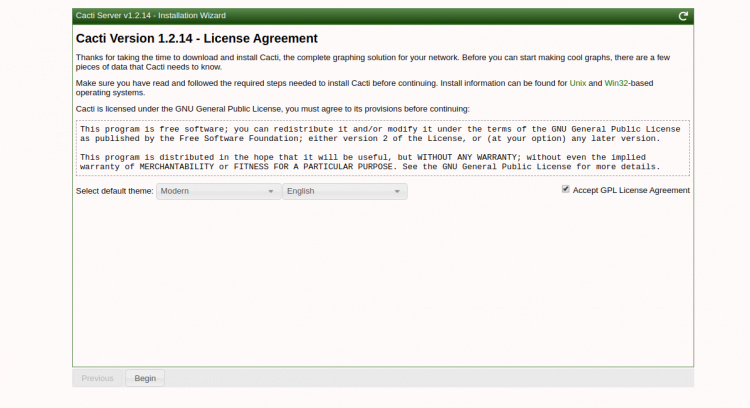This screenshot has height=408, width=750.
Task: Click the Begin button
Action: 145,378
